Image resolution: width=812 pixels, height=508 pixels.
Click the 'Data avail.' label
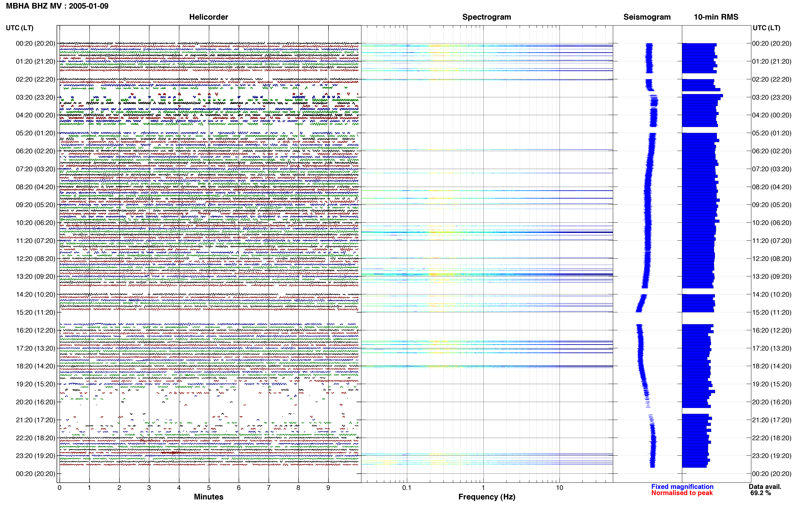(765, 486)
